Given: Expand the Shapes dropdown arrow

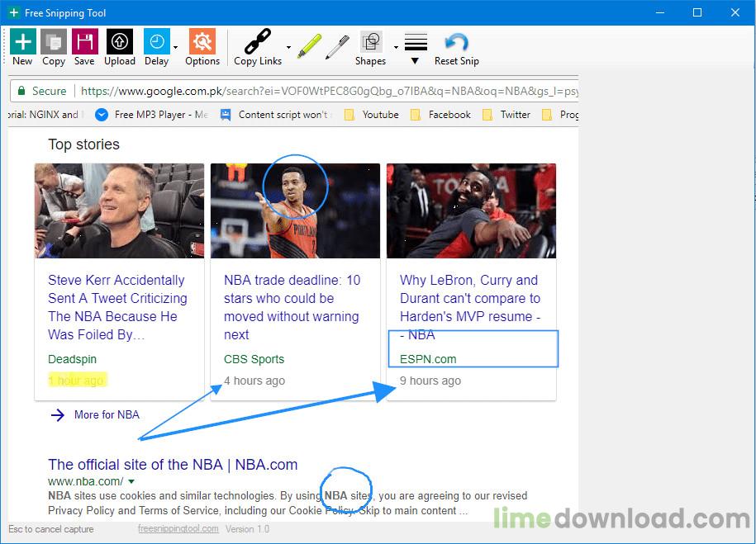Looking at the screenshot, I should pos(396,47).
